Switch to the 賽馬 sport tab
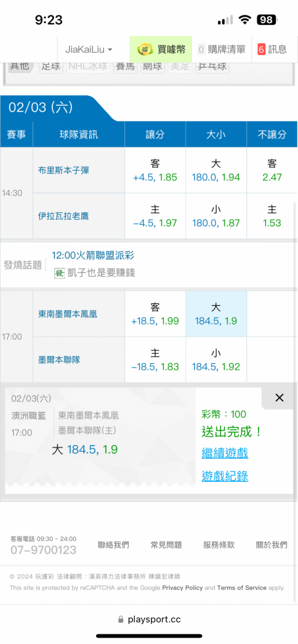 pos(125,66)
